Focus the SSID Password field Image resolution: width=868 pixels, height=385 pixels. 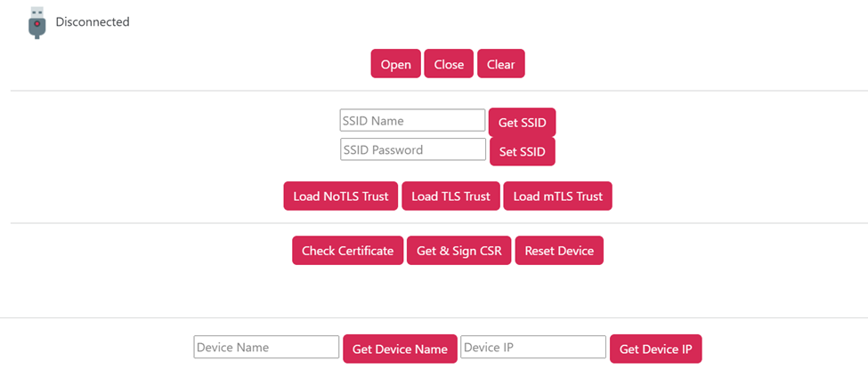tap(413, 149)
